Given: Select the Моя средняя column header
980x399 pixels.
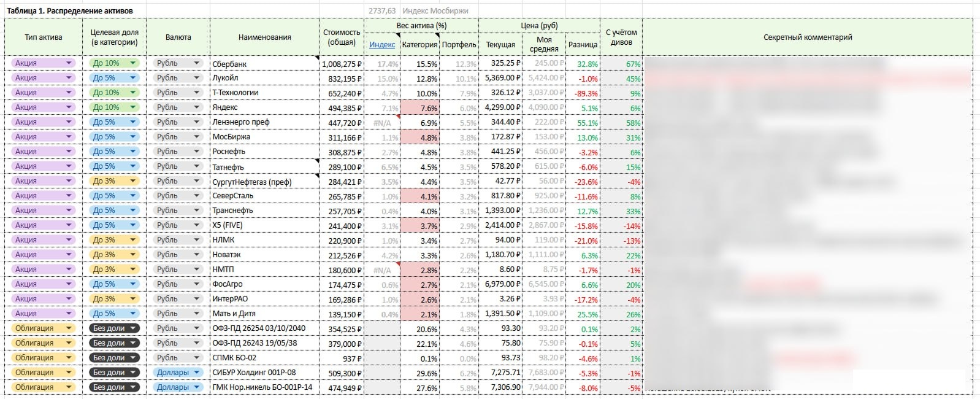Looking at the screenshot, I should pyautogui.click(x=544, y=44).
